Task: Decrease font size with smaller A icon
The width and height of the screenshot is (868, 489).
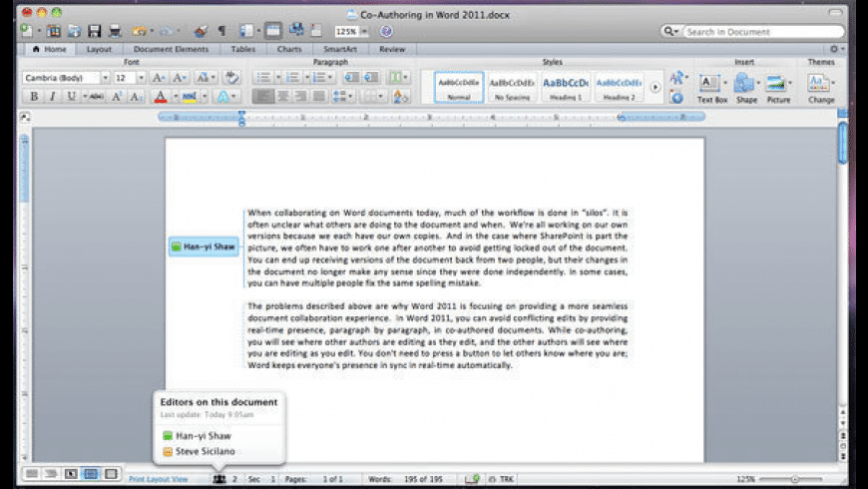Action: point(180,78)
